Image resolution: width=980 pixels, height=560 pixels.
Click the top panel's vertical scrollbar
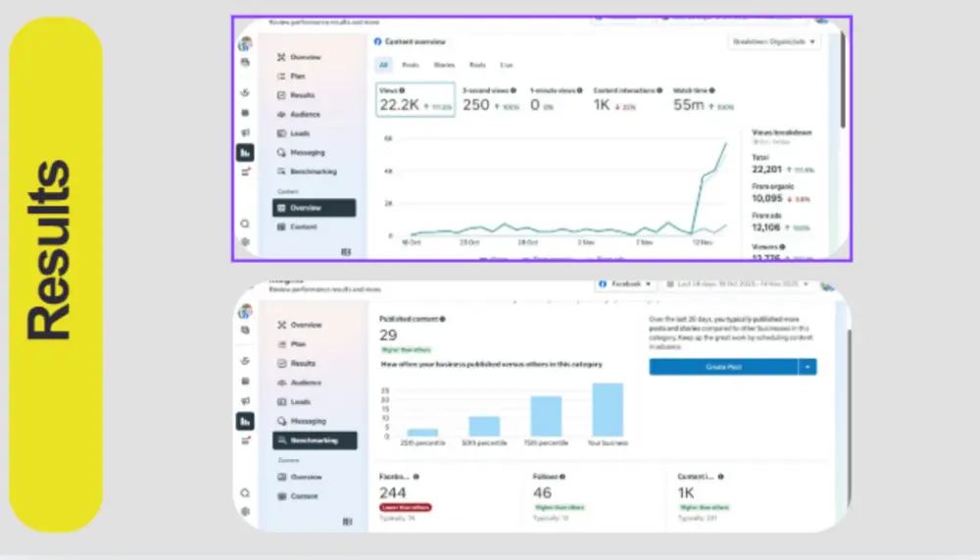click(x=843, y=80)
